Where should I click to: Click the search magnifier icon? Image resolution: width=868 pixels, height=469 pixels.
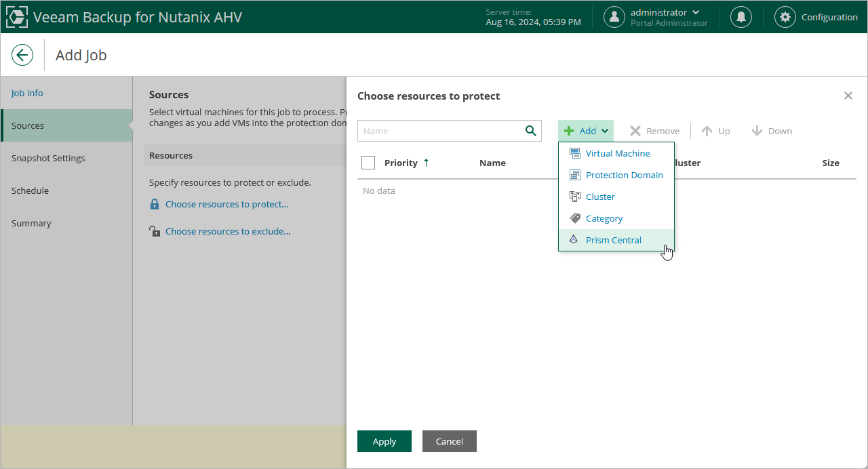(x=531, y=131)
